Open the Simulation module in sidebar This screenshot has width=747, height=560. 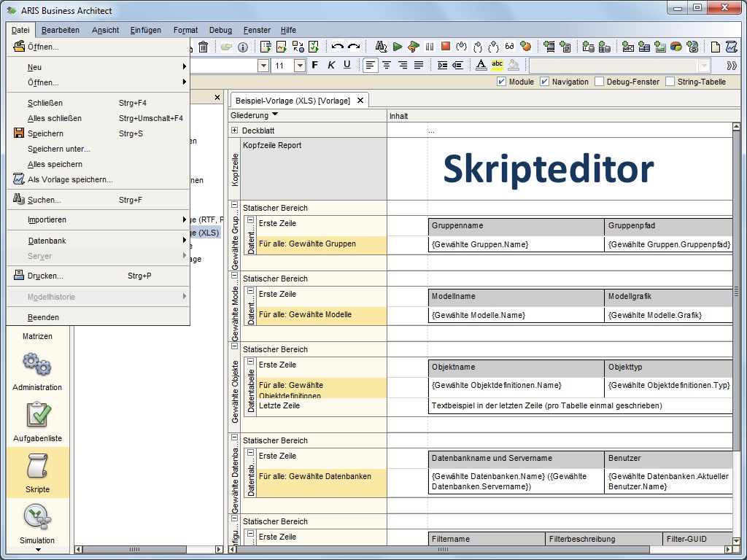click(x=37, y=524)
